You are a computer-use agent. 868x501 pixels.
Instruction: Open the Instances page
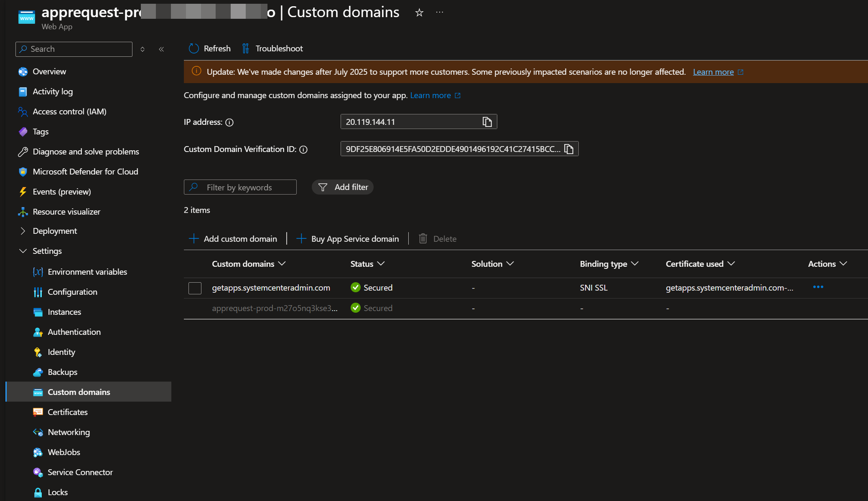[x=64, y=312]
